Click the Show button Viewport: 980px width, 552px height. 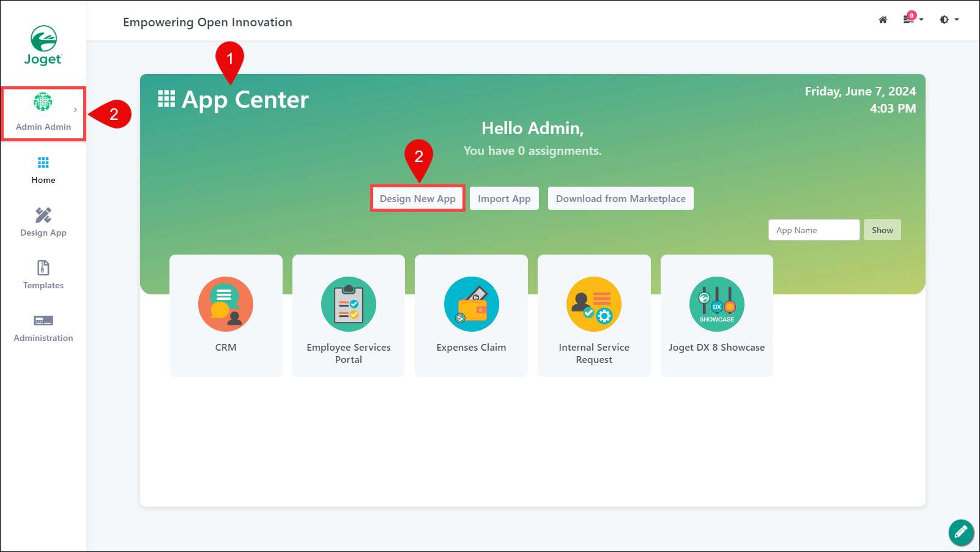[x=882, y=230]
